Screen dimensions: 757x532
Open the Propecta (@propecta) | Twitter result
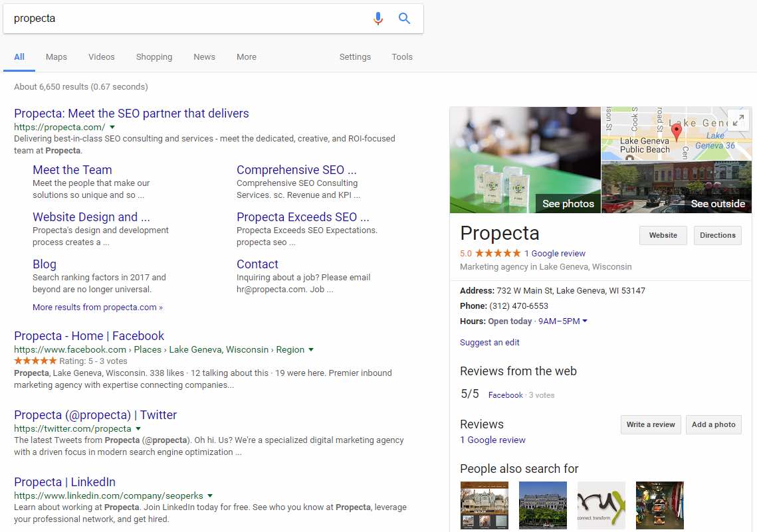pos(95,415)
